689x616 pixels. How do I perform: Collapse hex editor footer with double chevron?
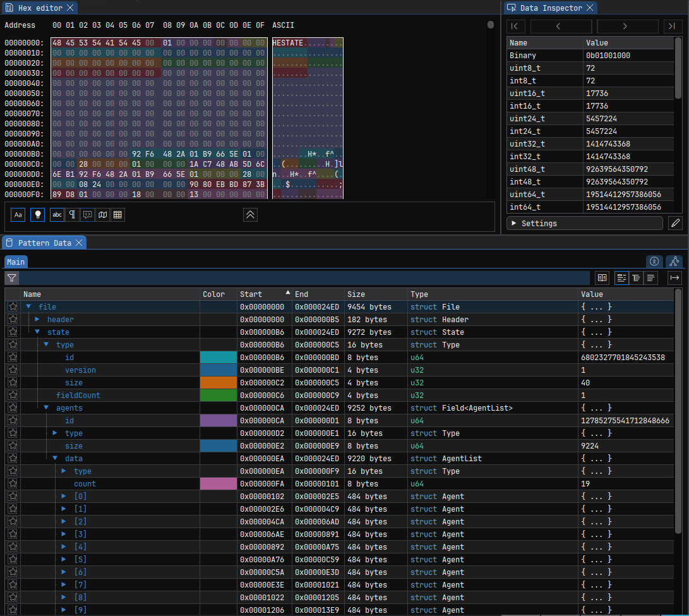pos(250,215)
